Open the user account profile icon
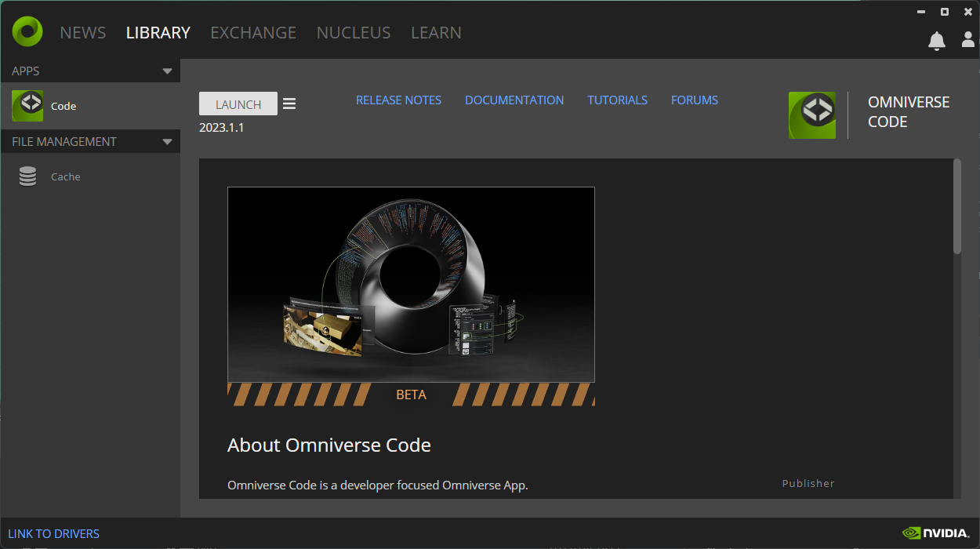This screenshot has height=549, width=980. coord(968,39)
